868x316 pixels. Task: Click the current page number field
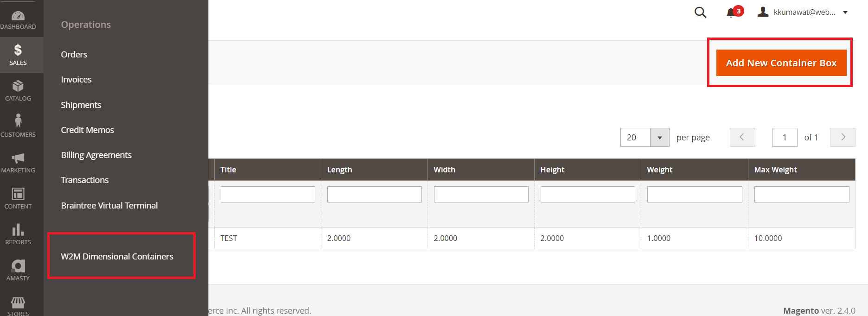784,138
